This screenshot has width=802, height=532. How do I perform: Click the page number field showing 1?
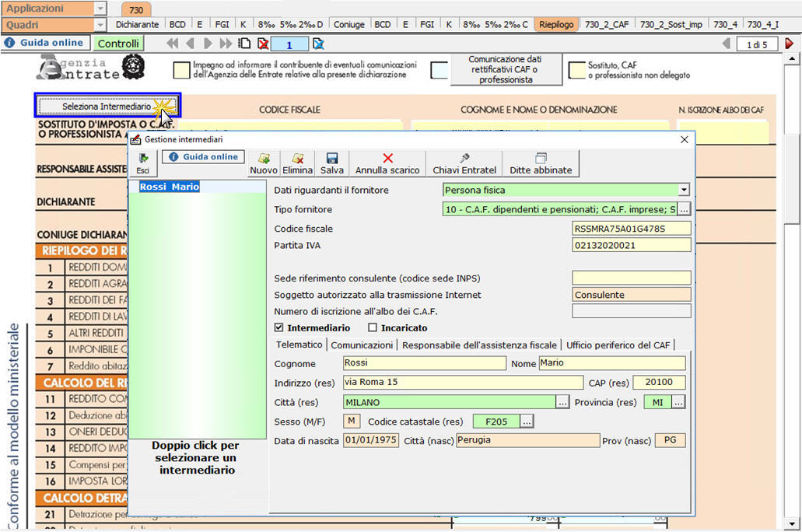pos(289,44)
